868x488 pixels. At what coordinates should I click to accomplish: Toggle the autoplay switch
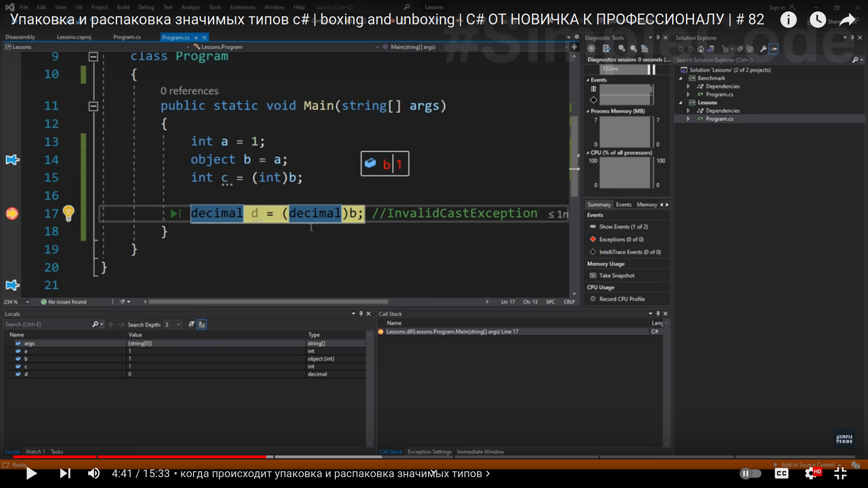coord(750,474)
